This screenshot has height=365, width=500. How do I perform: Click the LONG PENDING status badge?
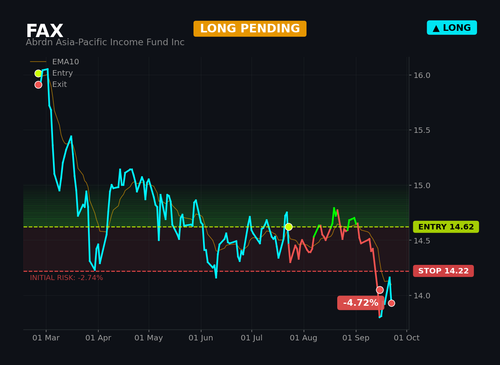coord(250,29)
